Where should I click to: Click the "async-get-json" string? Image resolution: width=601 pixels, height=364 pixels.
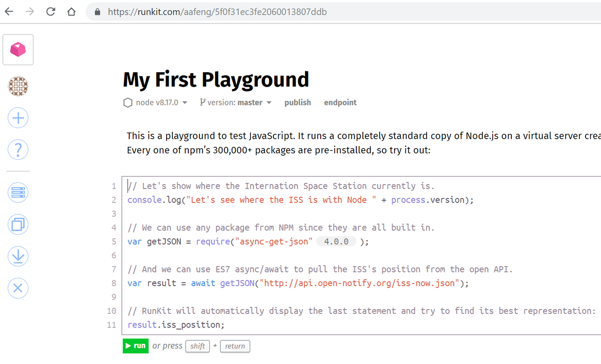274,242
